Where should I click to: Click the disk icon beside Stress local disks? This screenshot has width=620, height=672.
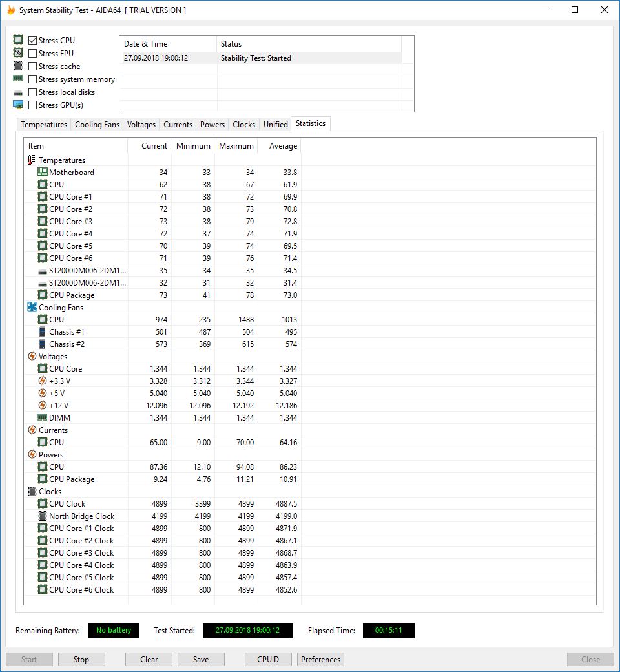pos(18,92)
